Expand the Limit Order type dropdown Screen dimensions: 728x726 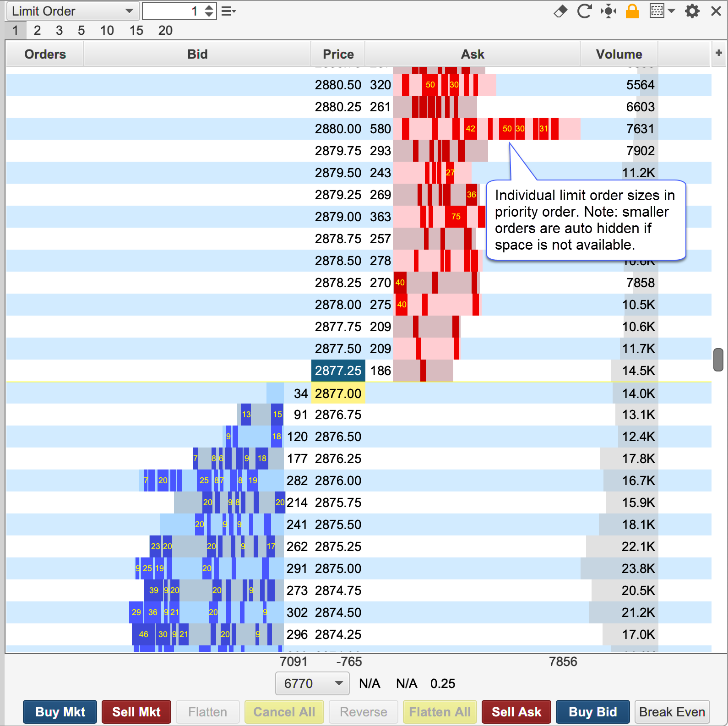72,11
